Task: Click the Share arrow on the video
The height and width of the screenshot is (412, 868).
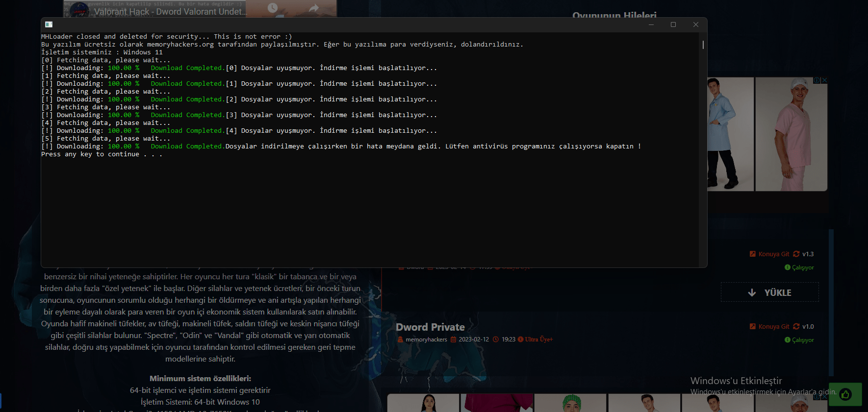Action: [314, 8]
